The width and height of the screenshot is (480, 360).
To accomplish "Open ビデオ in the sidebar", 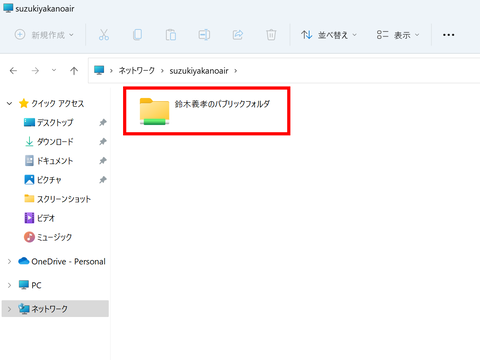I will click(40, 218).
